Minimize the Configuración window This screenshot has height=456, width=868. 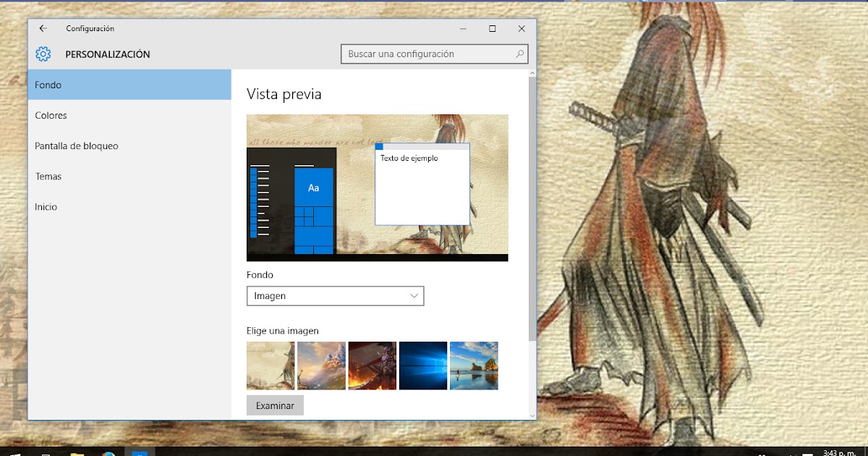pos(463,29)
